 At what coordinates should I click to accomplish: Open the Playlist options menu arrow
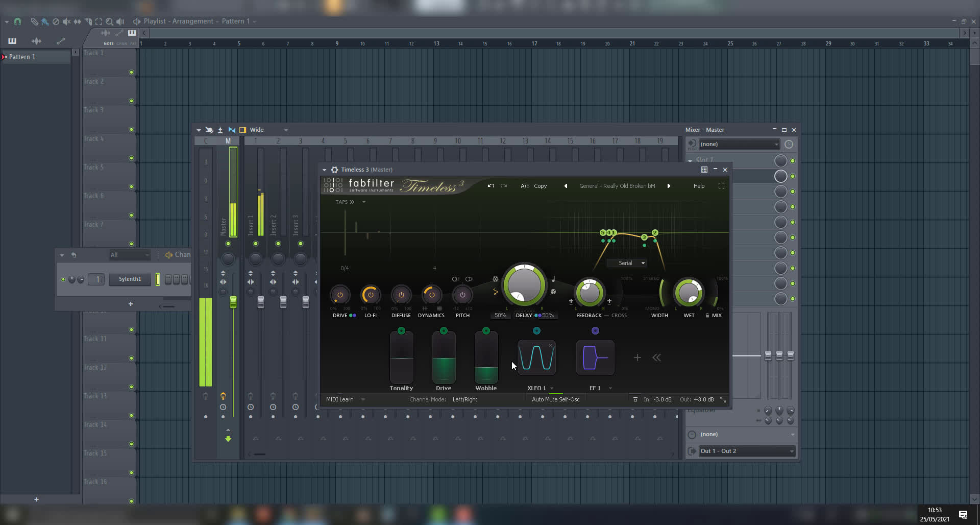[7, 21]
